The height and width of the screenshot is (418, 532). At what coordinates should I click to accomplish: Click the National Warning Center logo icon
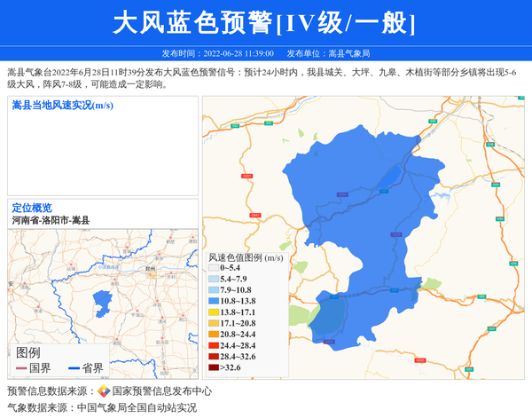(x=104, y=390)
